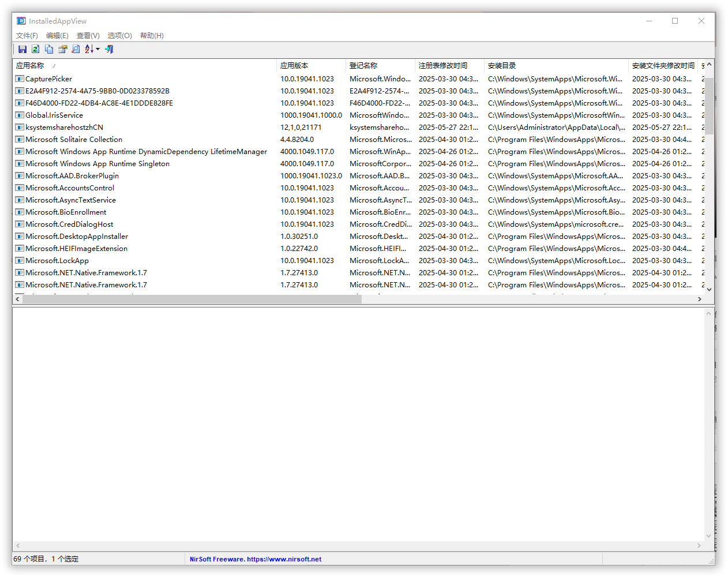Viewport: 728px width, 577px height.
Task: Click version 4.4.8204.0 cell
Action: click(x=297, y=140)
